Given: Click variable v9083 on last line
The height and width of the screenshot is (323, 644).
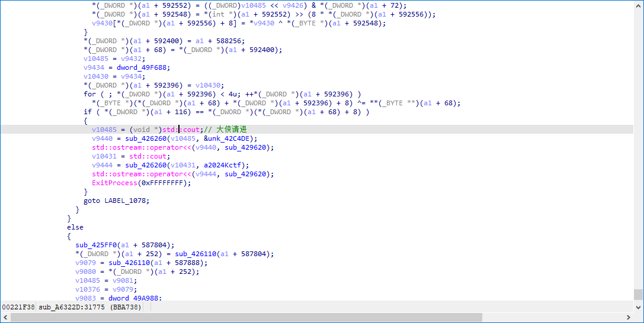Looking at the screenshot, I should click(86, 298).
